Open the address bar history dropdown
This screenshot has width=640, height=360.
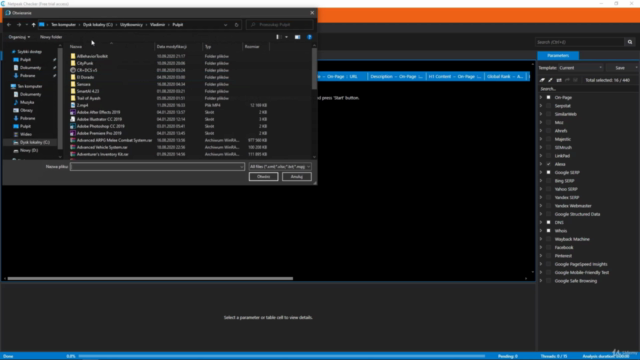pos(225,25)
